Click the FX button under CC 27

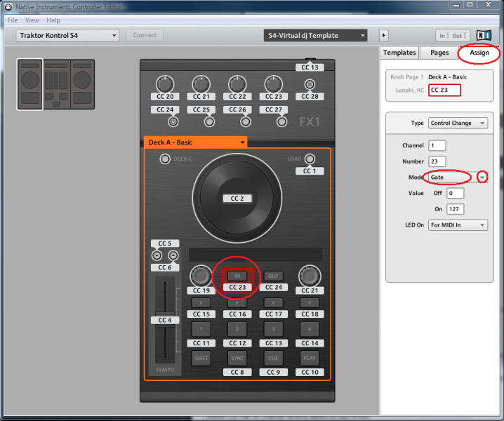282,122
